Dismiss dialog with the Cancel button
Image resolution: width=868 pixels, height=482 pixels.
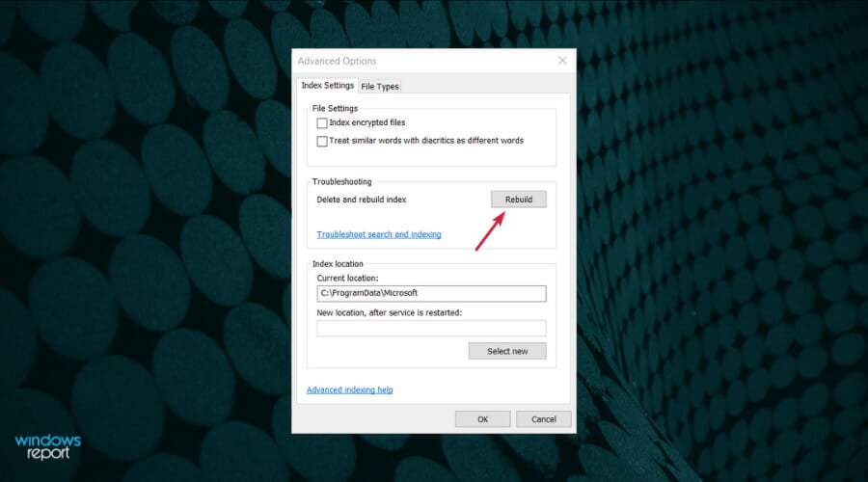(x=544, y=419)
